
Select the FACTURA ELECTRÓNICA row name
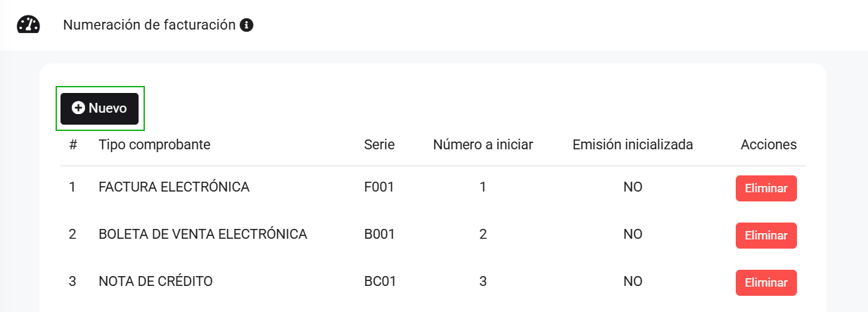pos(174,187)
